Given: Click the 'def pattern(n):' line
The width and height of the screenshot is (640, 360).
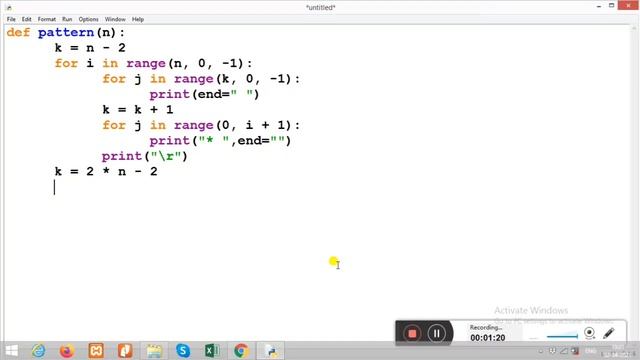Looking at the screenshot, I should [x=66, y=33].
